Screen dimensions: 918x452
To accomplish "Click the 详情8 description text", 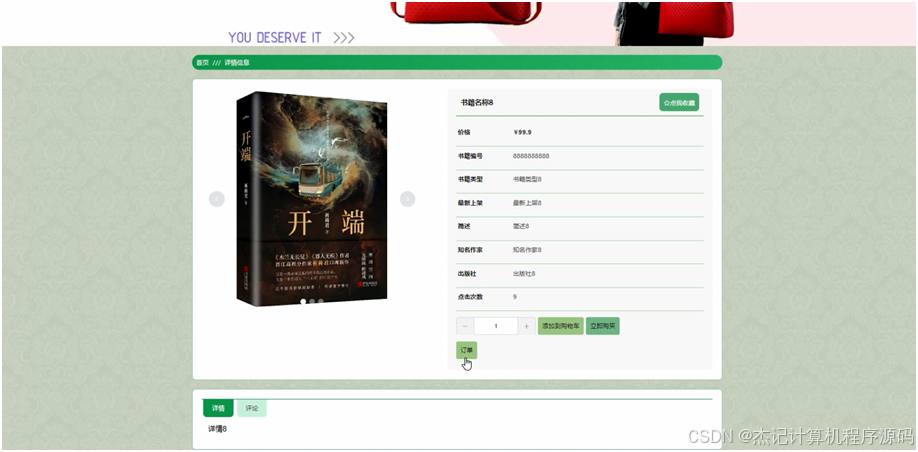I will click(217, 429).
